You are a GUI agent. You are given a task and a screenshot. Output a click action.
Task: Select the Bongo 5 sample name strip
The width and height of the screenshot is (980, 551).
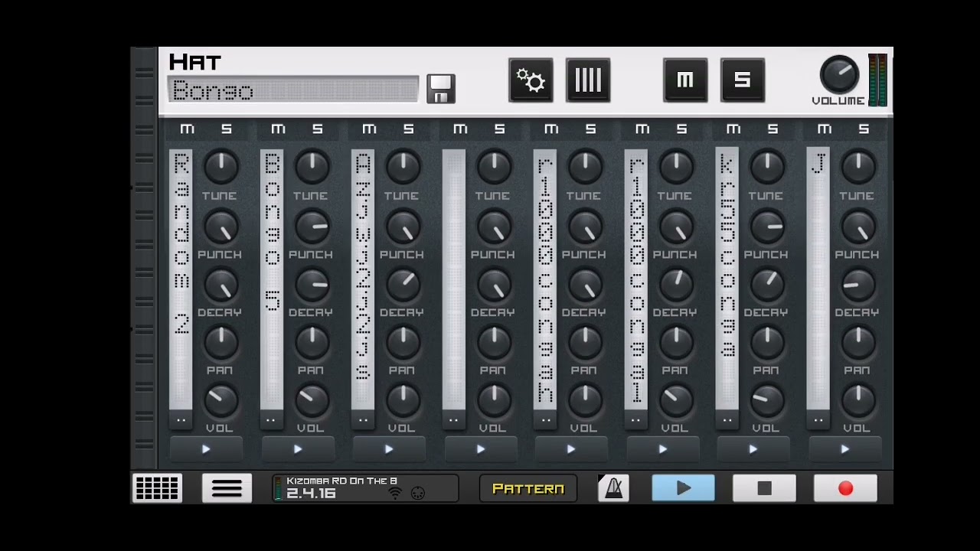(272, 280)
